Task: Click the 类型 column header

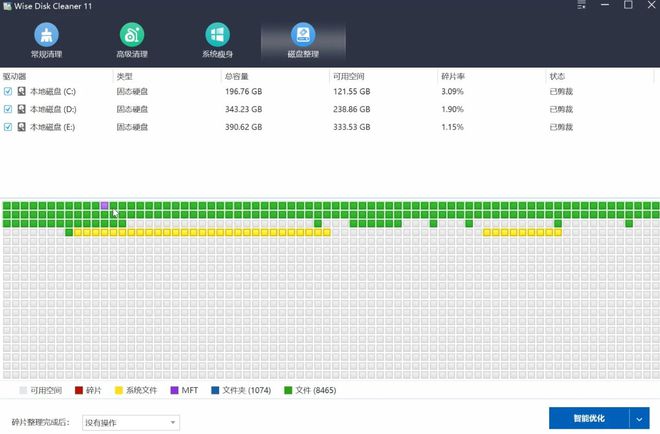Action: tap(124, 76)
